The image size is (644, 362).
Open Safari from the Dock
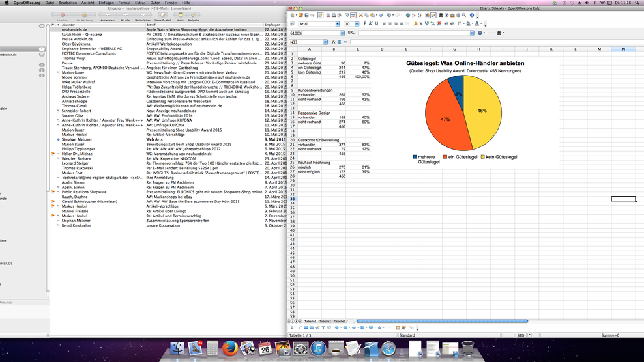click(x=388, y=349)
